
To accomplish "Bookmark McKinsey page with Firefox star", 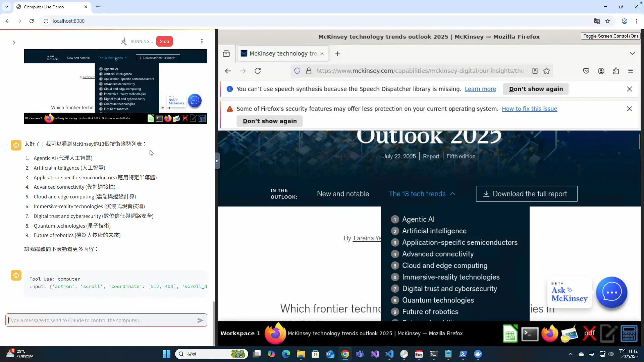I will tap(547, 71).
